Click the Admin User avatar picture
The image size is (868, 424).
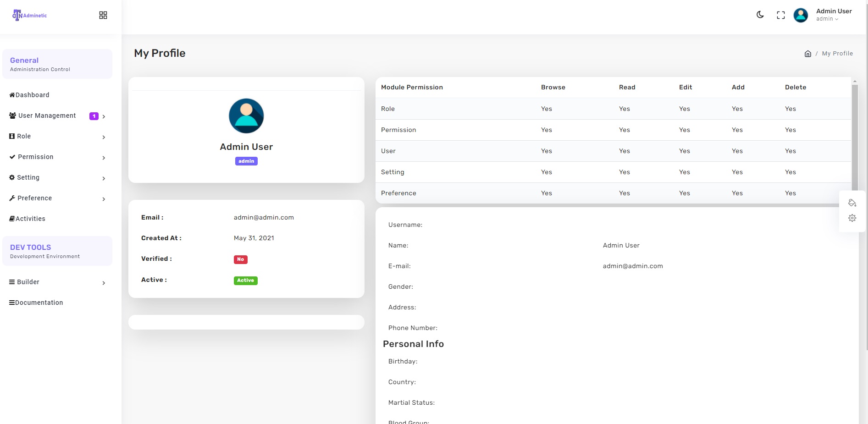point(800,15)
